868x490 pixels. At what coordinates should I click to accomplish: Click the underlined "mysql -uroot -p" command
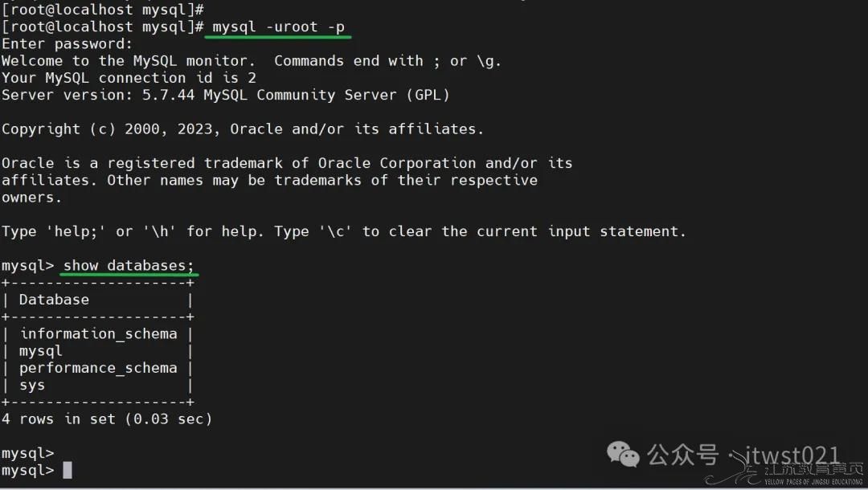[278, 27]
